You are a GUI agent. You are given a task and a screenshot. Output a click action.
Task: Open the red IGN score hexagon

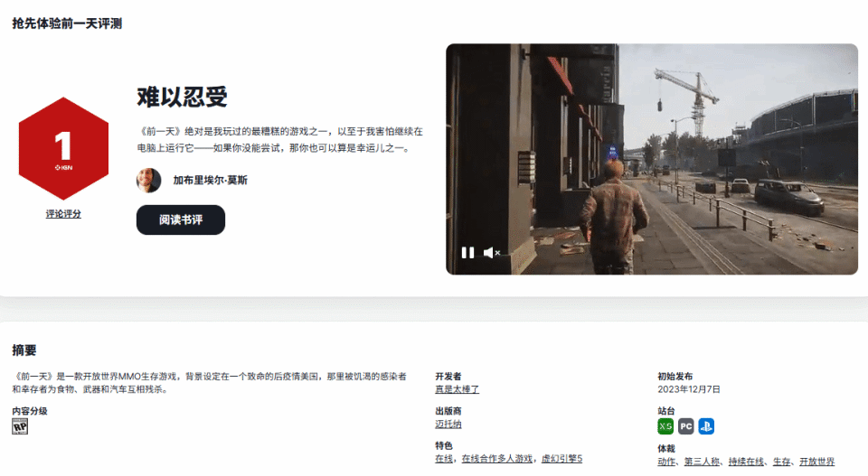coord(63,149)
